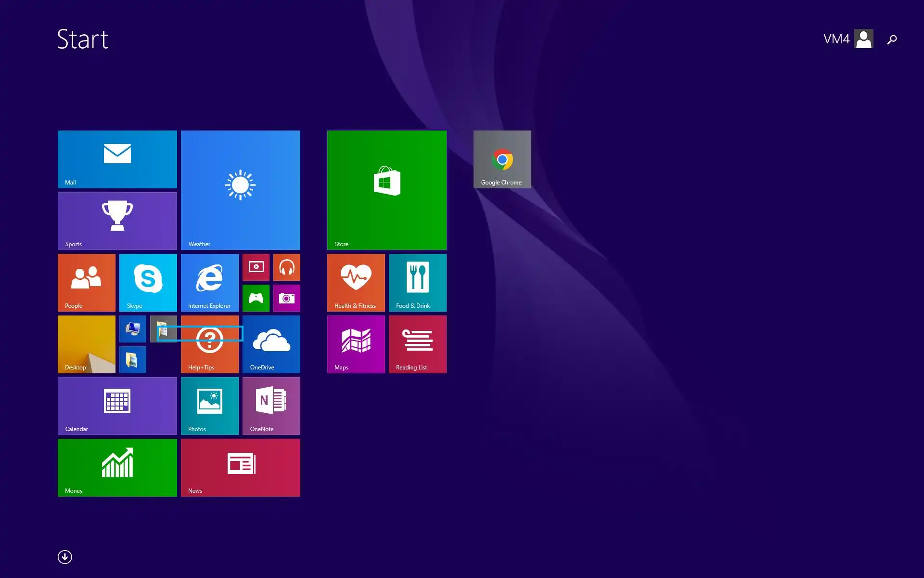Open VM4 user account menu

[x=847, y=39]
